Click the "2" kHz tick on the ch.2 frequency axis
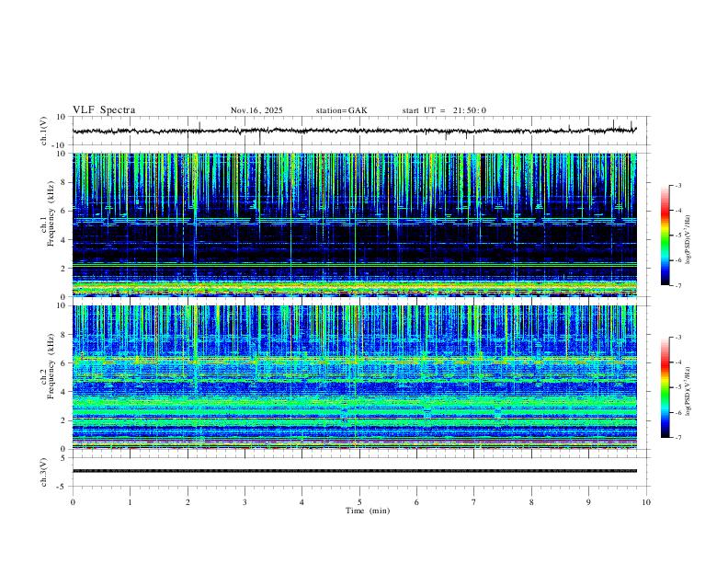The image size is (728, 563). (x=63, y=420)
